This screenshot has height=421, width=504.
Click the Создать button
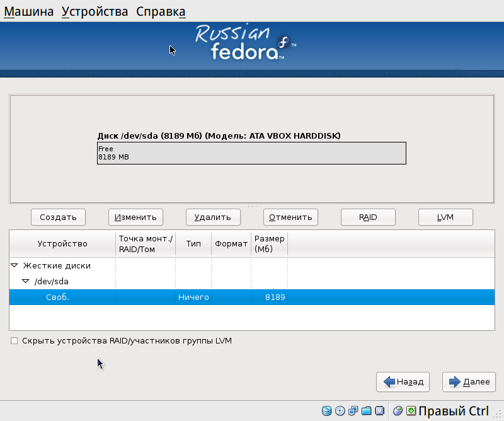point(58,217)
